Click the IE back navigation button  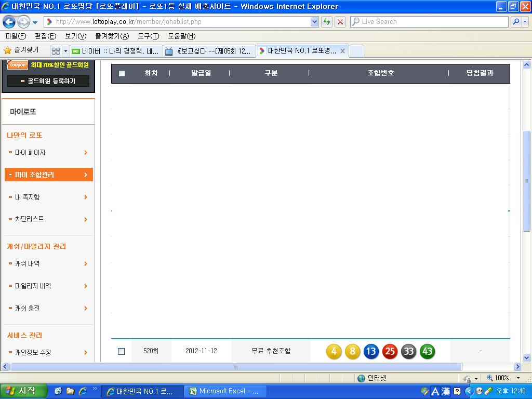tap(9, 22)
